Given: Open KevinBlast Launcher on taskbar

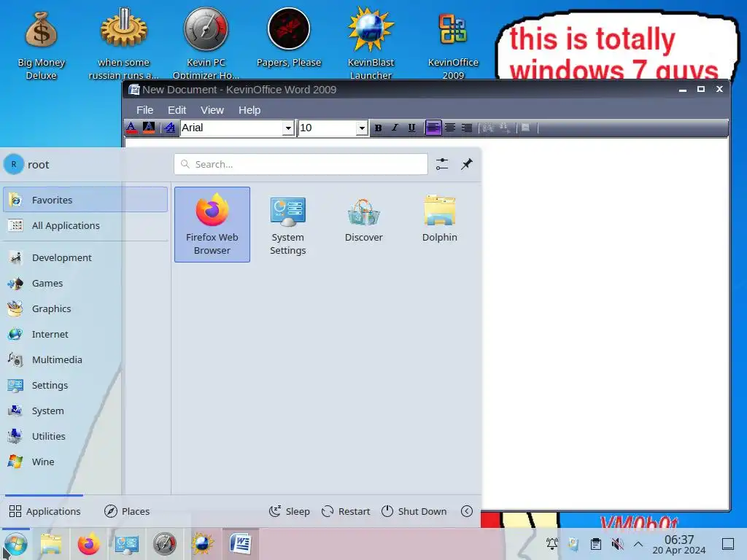Looking at the screenshot, I should click(x=203, y=544).
